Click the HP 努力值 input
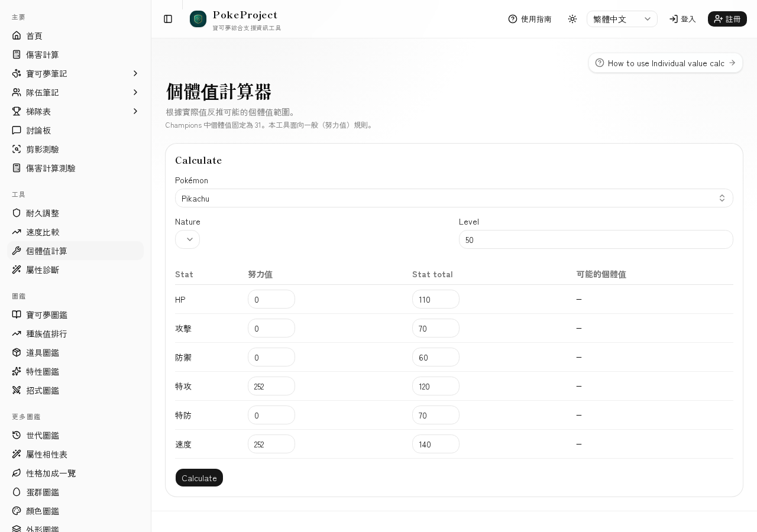This screenshot has width=757, height=532. click(x=271, y=299)
